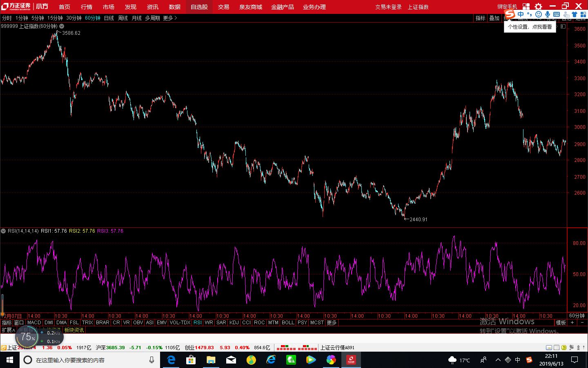Click 窗口 button in indicator row

click(19, 323)
